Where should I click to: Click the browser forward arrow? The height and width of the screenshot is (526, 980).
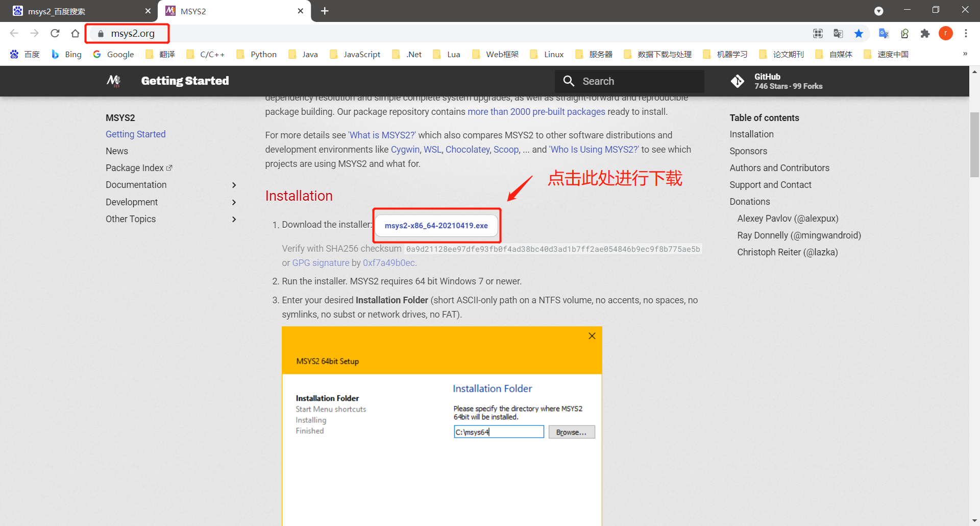click(34, 33)
